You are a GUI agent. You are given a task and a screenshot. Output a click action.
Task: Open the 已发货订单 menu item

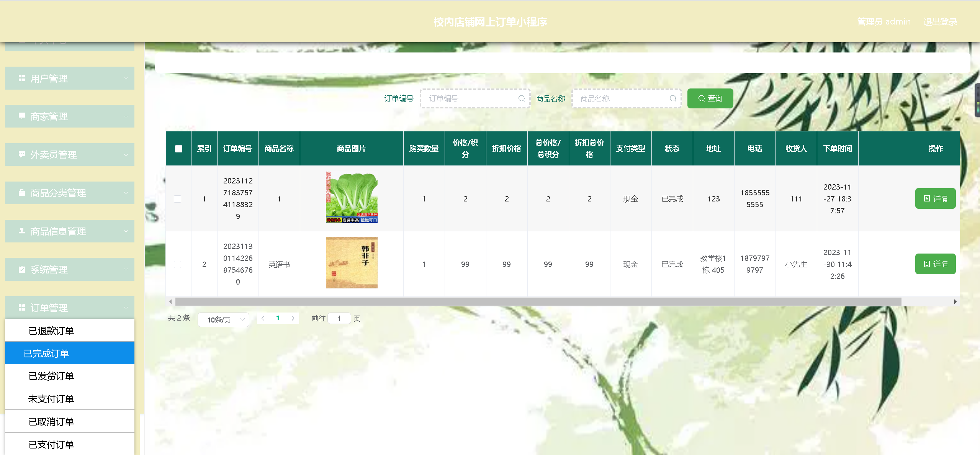coord(51,376)
